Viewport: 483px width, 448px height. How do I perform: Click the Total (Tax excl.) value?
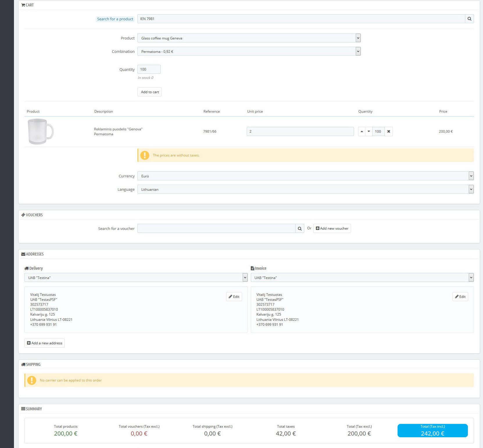tap(359, 433)
